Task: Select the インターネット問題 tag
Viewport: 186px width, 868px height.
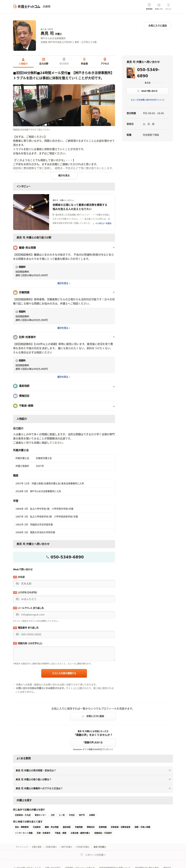Action: (x=24, y=833)
